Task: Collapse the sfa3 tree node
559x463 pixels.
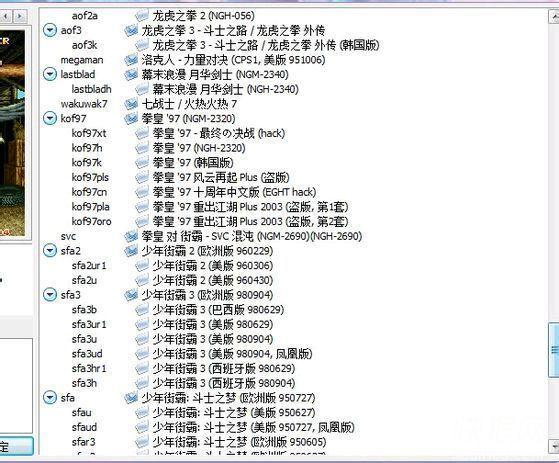Action: coord(50,295)
